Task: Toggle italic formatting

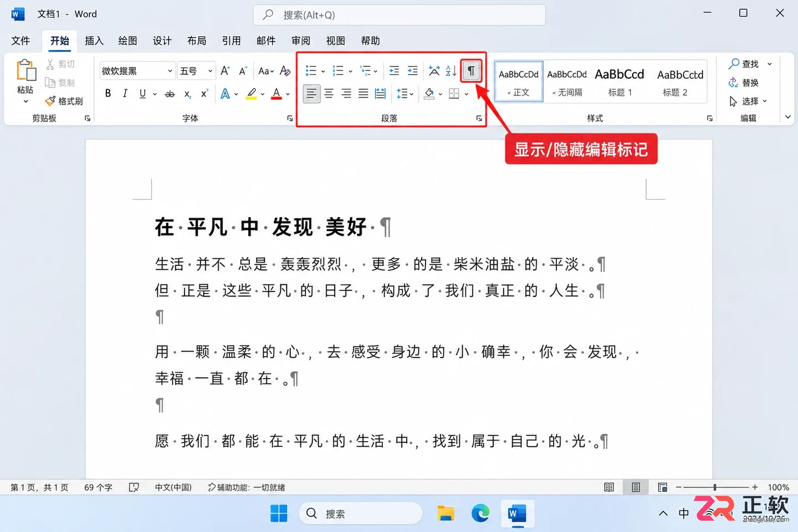Action: point(125,94)
